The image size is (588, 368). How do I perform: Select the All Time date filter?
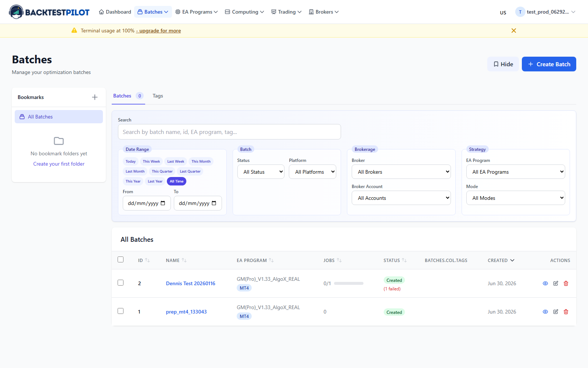176,181
